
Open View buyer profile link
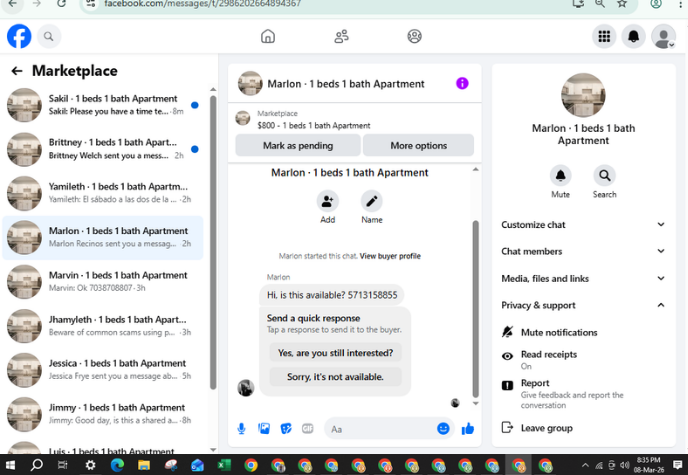(x=390, y=256)
